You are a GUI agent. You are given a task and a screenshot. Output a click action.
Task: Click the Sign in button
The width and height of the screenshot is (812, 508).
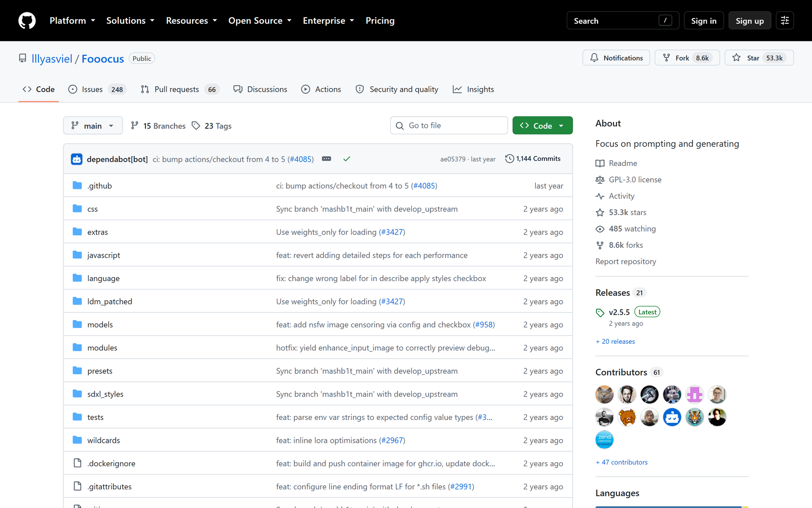tap(704, 20)
